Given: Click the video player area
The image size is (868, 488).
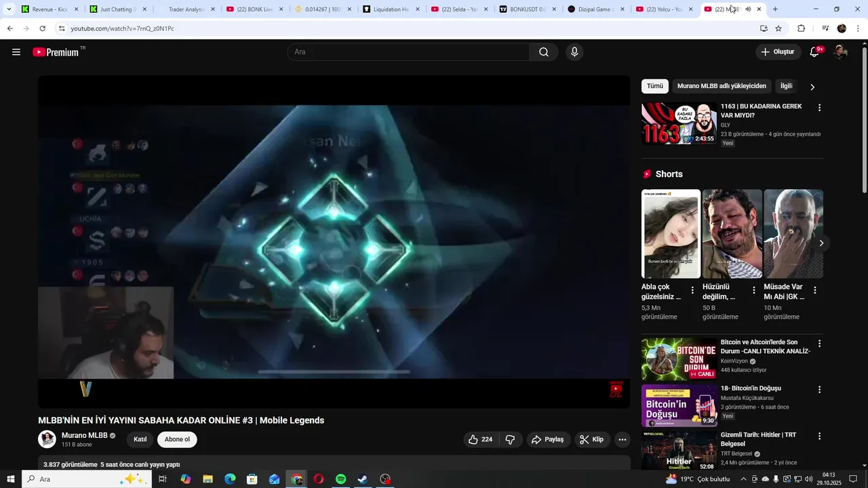Looking at the screenshot, I should (x=334, y=241).
